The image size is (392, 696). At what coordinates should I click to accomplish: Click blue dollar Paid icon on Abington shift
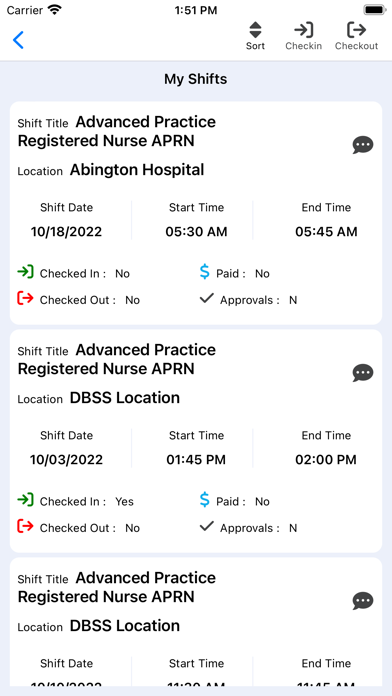(204, 272)
